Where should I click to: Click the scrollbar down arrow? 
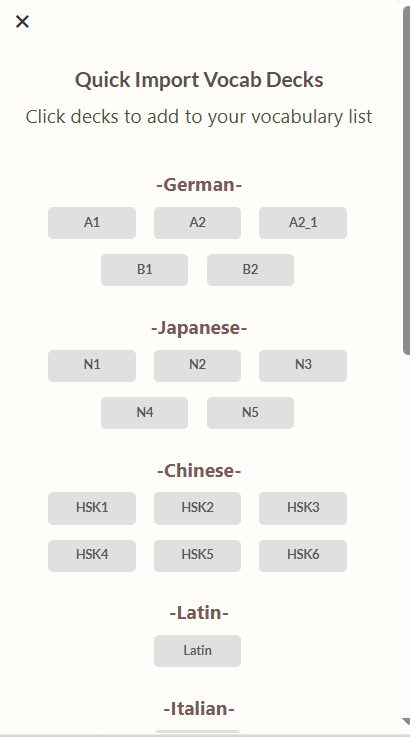click(x=406, y=721)
